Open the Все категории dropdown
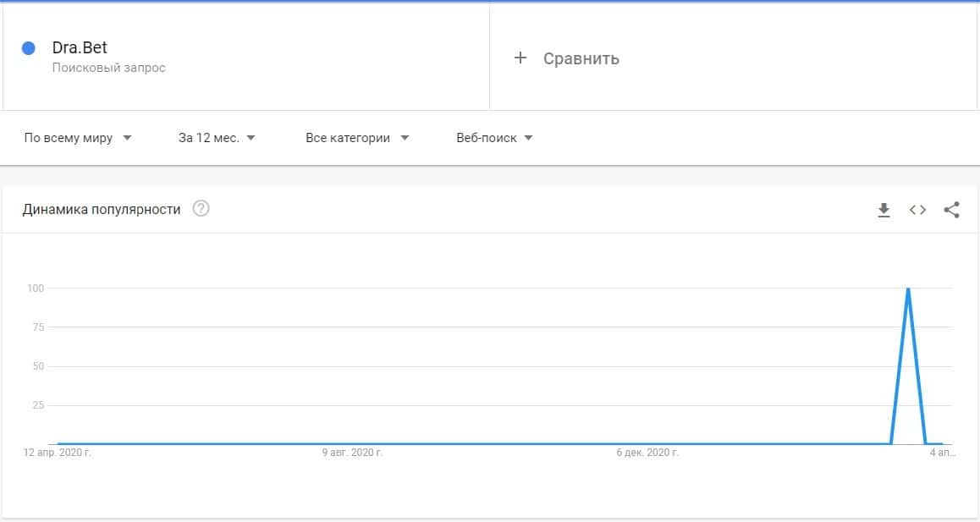The width and height of the screenshot is (980, 522). tap(357, 138)
